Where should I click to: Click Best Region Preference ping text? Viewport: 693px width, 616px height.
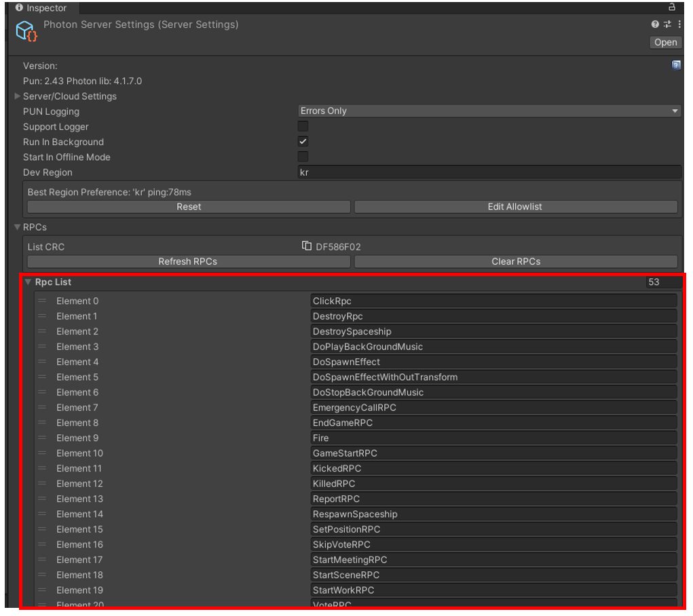pyautogui.click(x=109, y=192)
